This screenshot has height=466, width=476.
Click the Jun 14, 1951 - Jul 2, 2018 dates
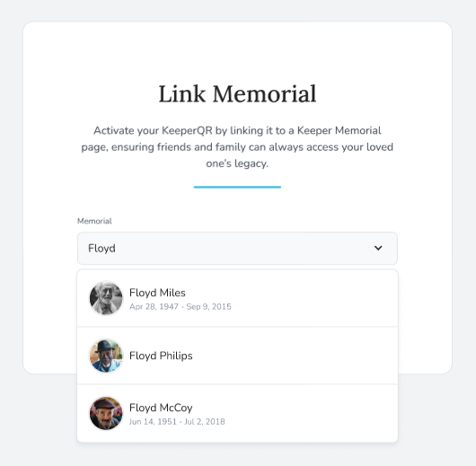click(177, 422)
